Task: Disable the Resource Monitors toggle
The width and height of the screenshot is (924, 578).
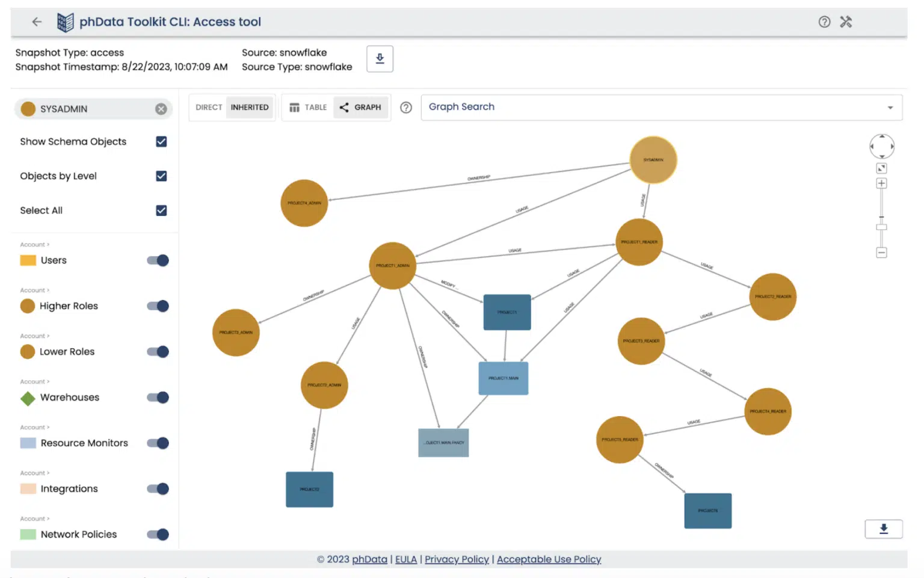Action: pyautogui.click(x=157, y=443)
